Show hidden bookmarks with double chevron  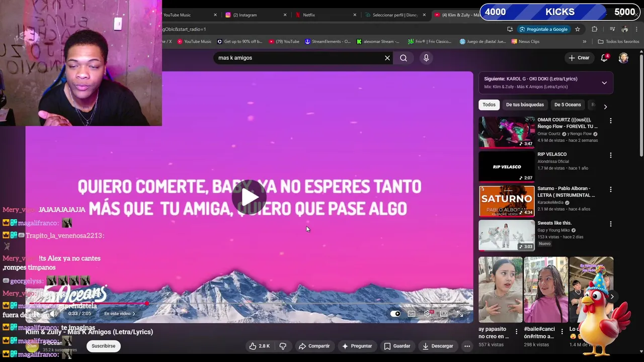click(x=584, y=42)
